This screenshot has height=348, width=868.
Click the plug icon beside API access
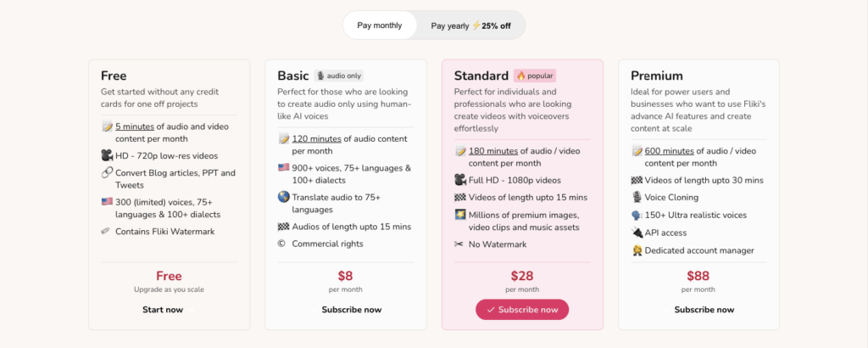click(x=637, y=233)
